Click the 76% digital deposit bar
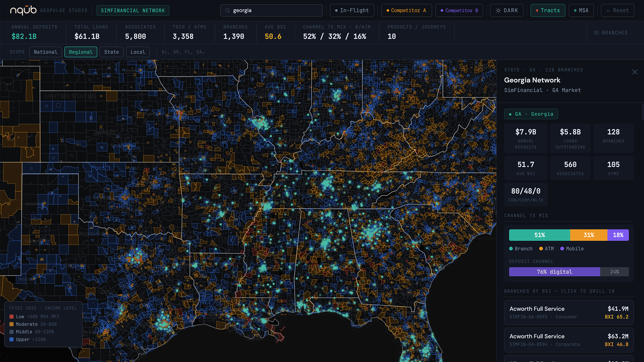 [554, 272]
